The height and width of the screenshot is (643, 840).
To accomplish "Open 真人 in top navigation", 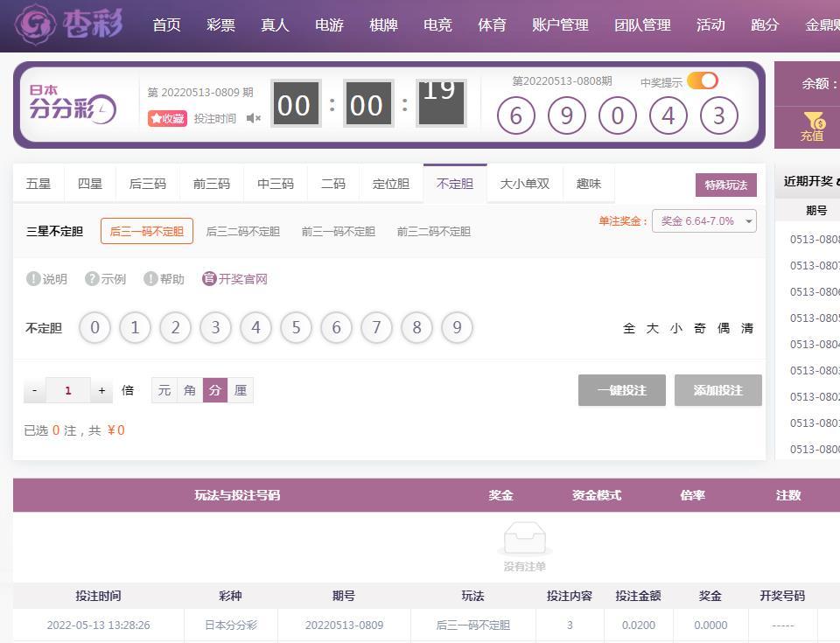I will click(275, 24).
